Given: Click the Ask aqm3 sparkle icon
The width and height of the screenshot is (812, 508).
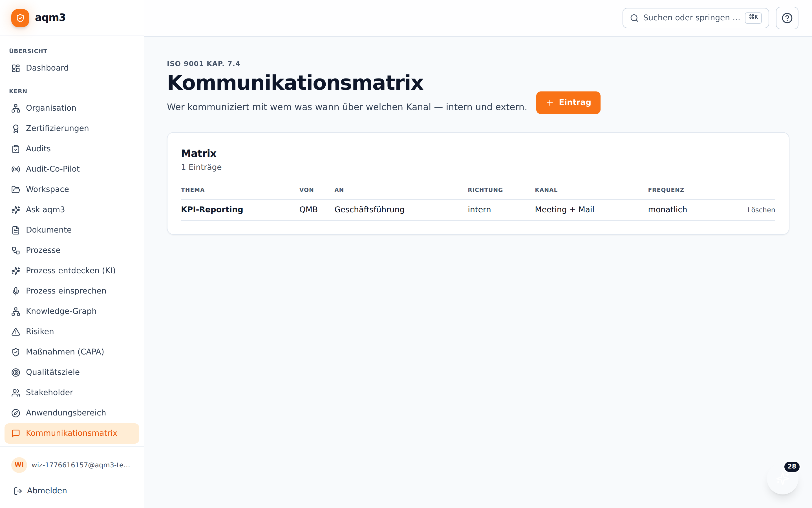Looking at the screenshot, I should (16, 210).
